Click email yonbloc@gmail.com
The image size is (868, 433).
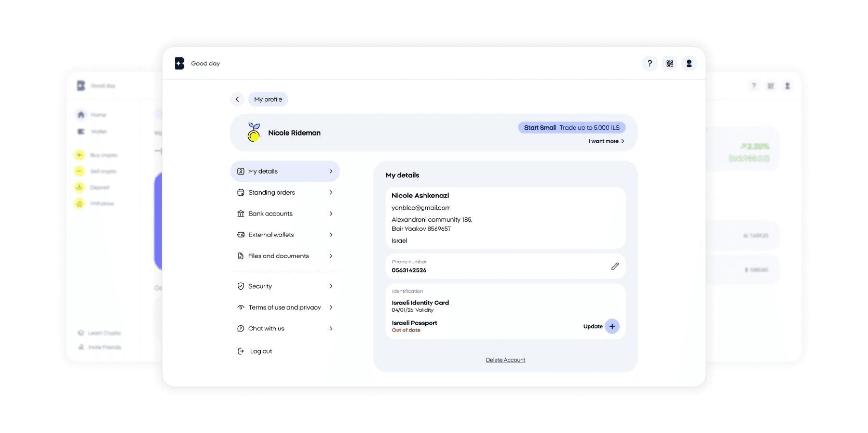421,208
